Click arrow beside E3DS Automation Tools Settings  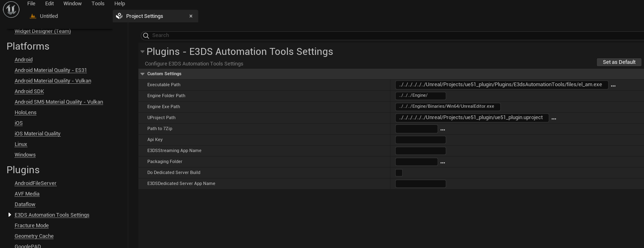[x=10, y=215]
